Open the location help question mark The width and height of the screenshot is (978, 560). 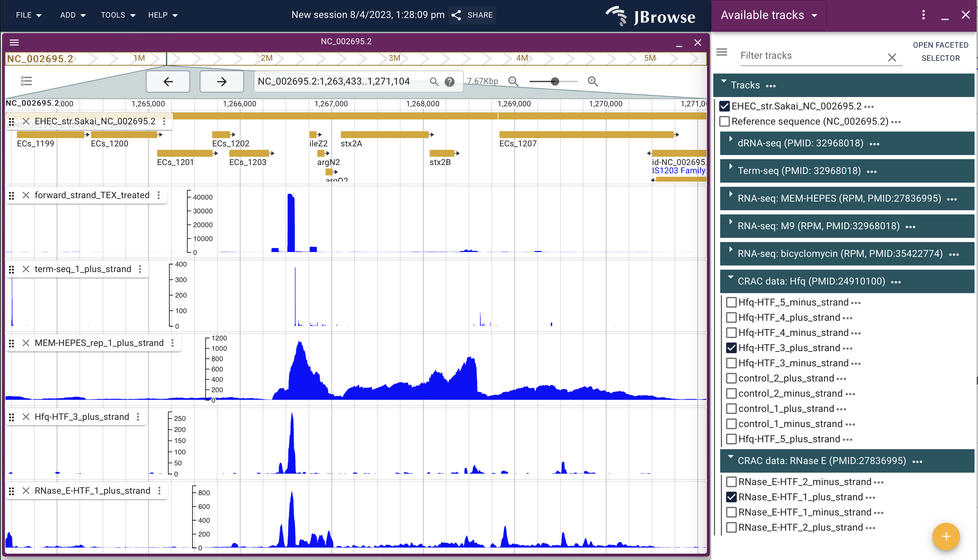pyautogui.click(x=450, y=81)
